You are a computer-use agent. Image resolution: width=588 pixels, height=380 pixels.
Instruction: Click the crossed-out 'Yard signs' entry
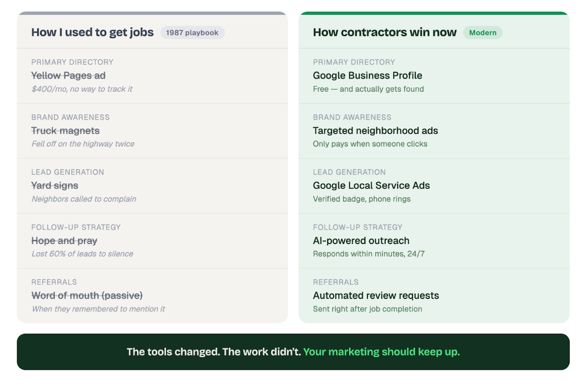pyautogui.click(x=54, y=186)
